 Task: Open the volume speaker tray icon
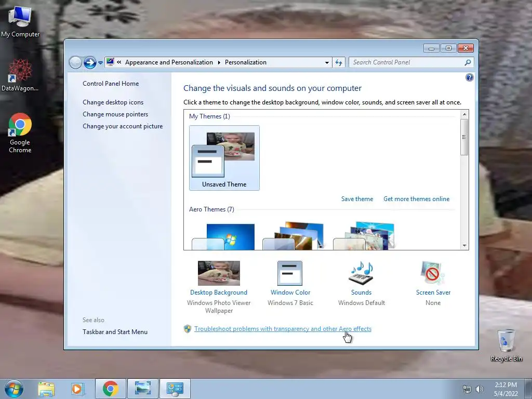coord(480,389)
